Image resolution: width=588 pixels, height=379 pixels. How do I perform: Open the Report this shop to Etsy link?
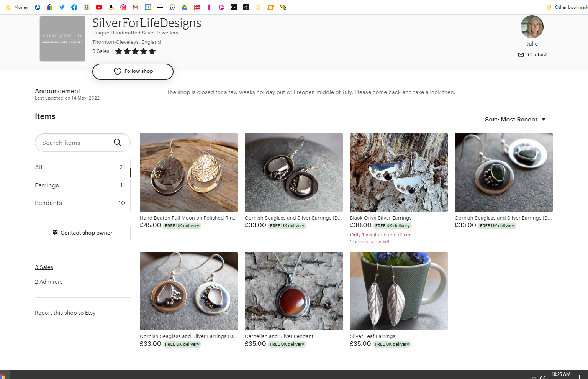point(65,313)
